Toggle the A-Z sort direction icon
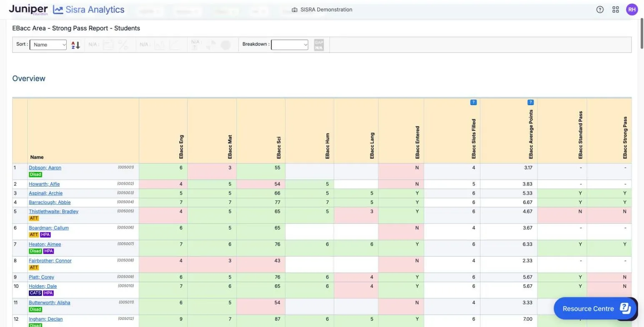Image resolution: width=644 pixels, height=327 pixels. 75,45
